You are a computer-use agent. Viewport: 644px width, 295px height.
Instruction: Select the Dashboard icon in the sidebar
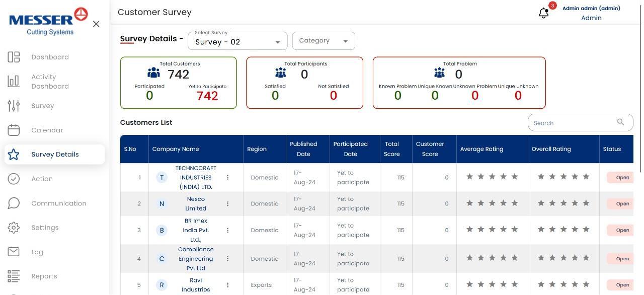14,57
